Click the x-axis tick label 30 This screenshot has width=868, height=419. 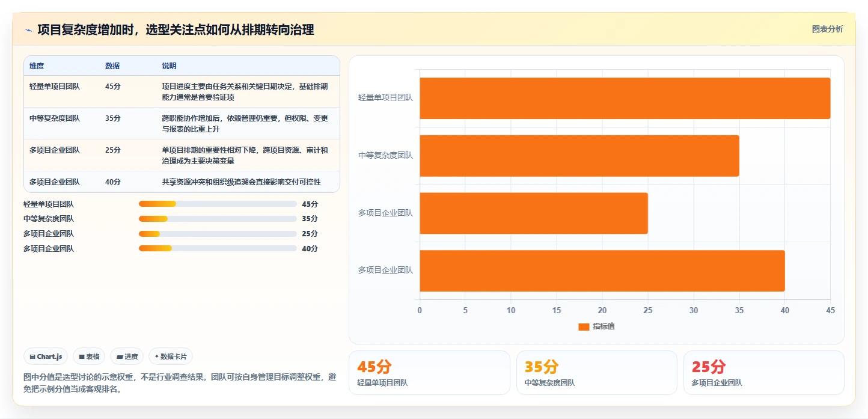694,310
